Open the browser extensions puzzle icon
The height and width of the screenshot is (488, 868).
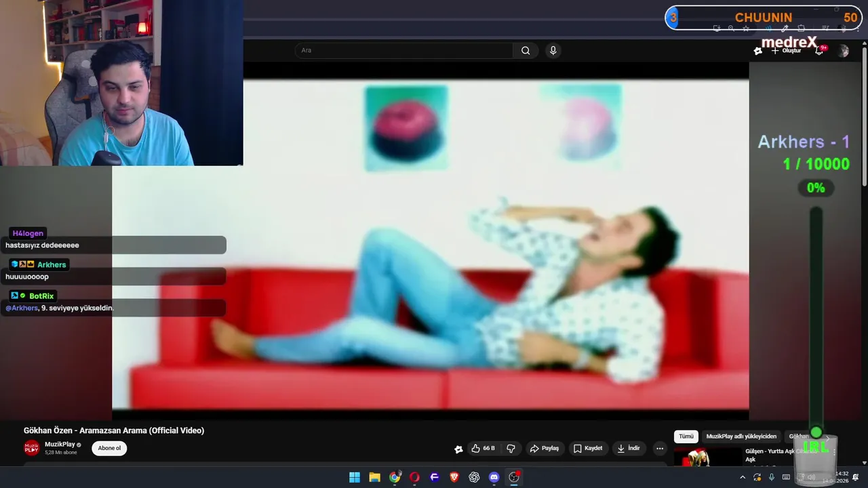click(x=801, y=28)
